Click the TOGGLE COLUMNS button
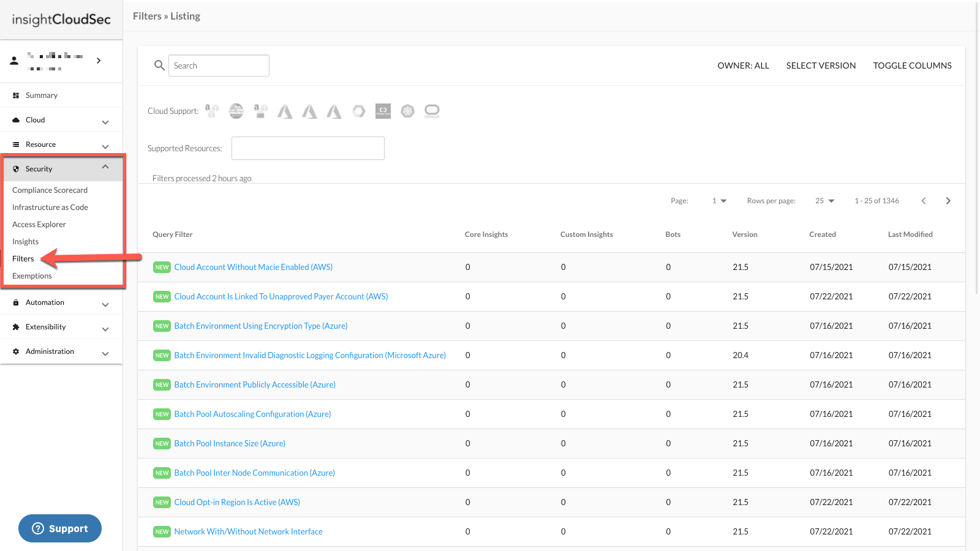Screen dimensions: 980x551 point(912,66)
